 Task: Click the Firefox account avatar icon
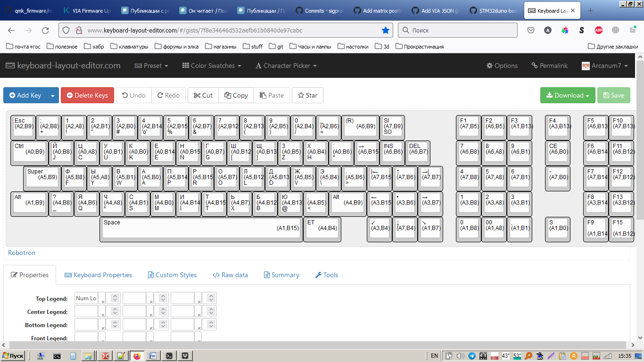tap(547, 30)
